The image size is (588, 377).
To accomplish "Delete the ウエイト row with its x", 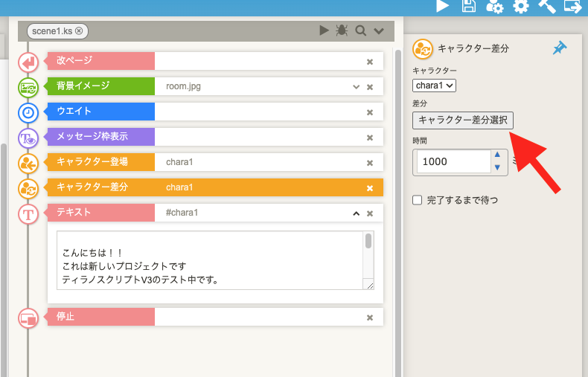I will tap(369, 112).
